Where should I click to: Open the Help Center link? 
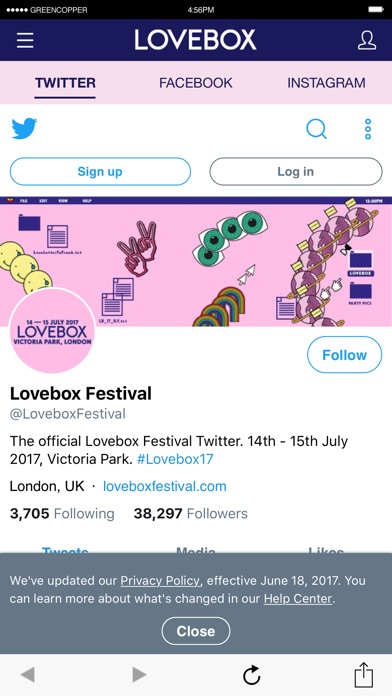pos(298,598)
